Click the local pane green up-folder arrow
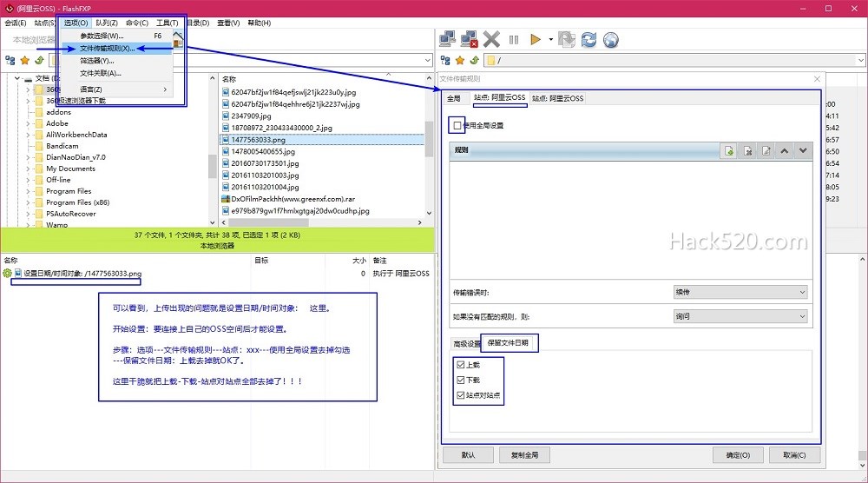Viewport: 868px width, 483px height. point(39,60)
